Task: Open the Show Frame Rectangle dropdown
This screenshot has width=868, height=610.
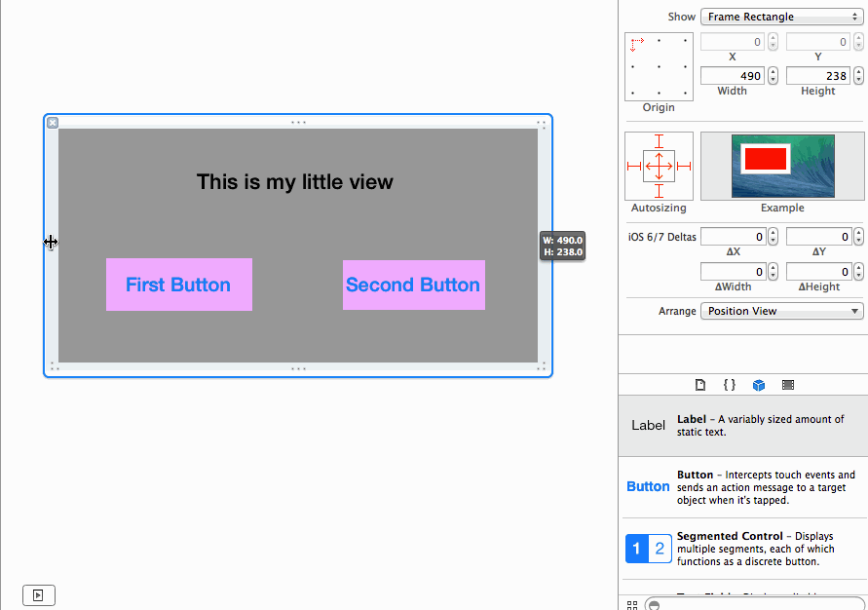Action: point(779,17)
